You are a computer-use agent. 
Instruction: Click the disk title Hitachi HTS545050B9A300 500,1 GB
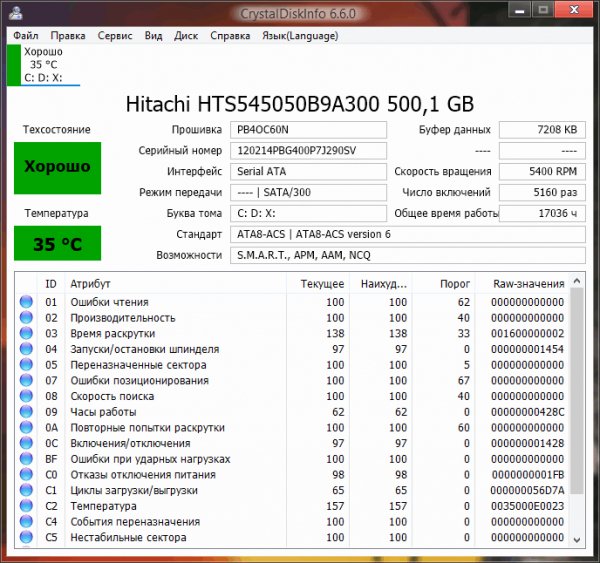click(x=300, y=104)
